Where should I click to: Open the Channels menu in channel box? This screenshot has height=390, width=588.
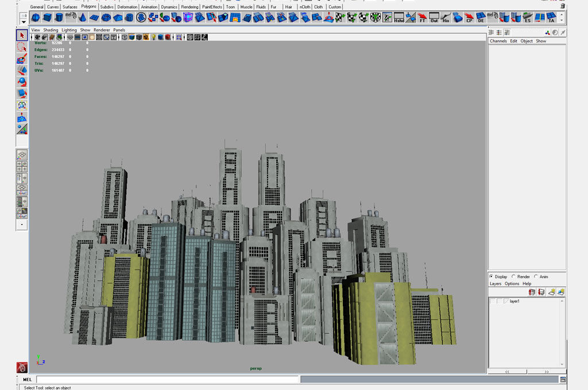pyautogui.click(x=498, y=41)
